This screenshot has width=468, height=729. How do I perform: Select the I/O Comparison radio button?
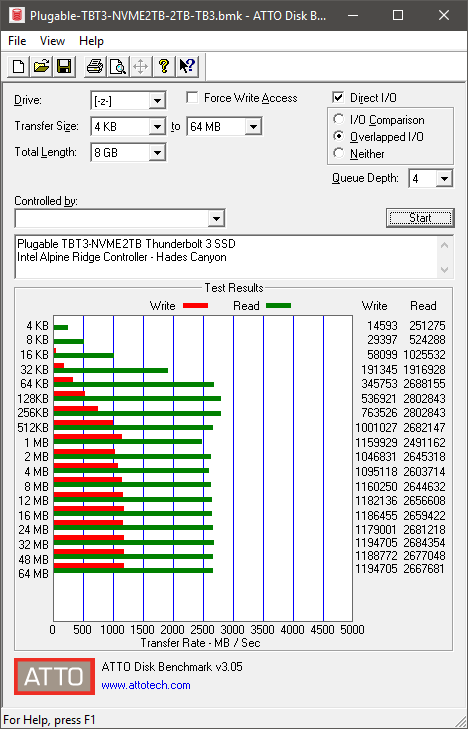pyautogui.click(x=338, y=119)
